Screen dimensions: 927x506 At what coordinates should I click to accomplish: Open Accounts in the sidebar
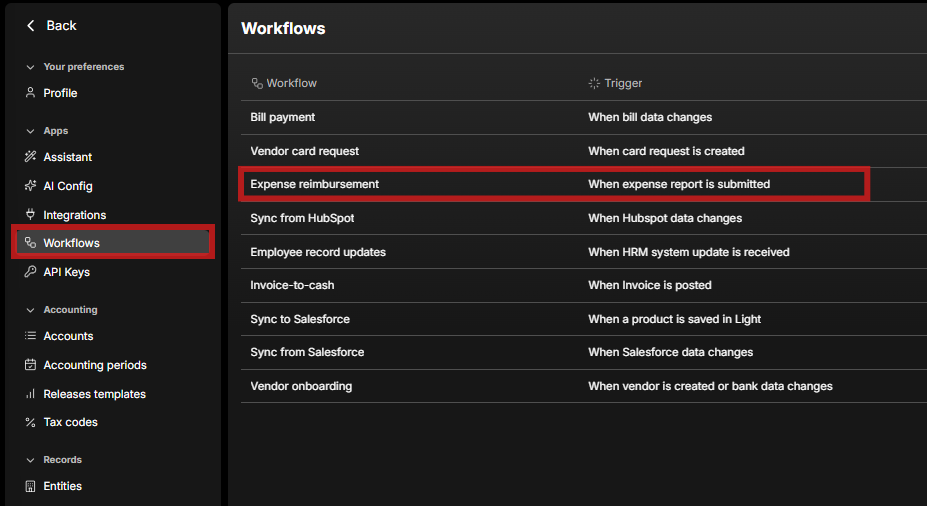coord(68,336)
